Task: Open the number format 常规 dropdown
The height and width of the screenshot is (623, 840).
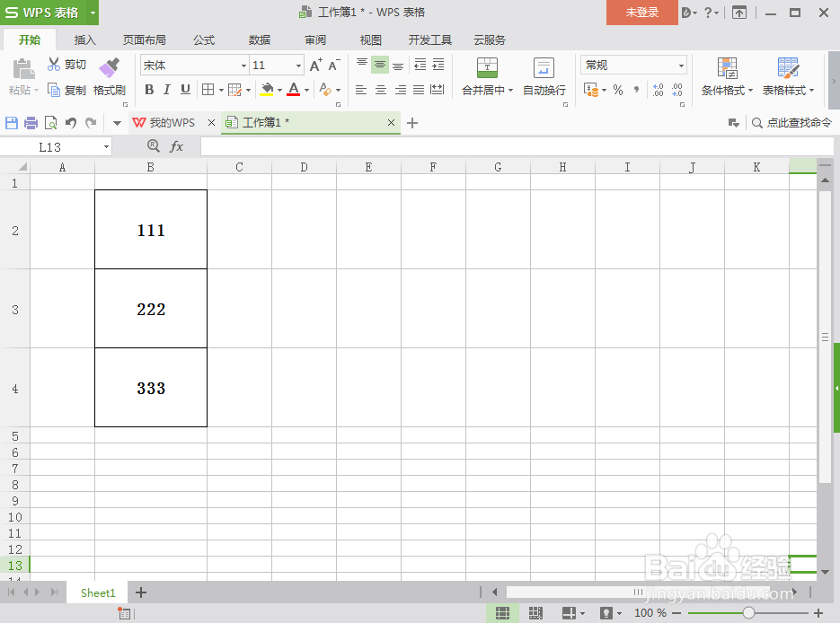Action: 681,66
